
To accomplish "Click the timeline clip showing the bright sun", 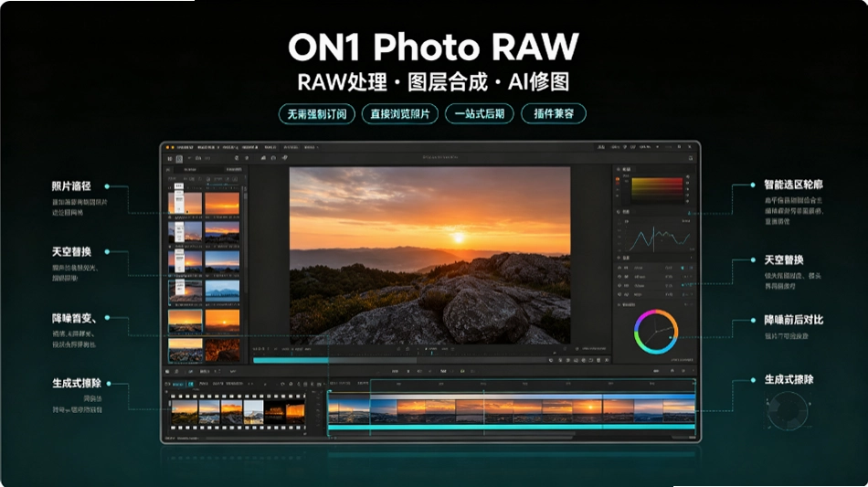I will 587,411.
